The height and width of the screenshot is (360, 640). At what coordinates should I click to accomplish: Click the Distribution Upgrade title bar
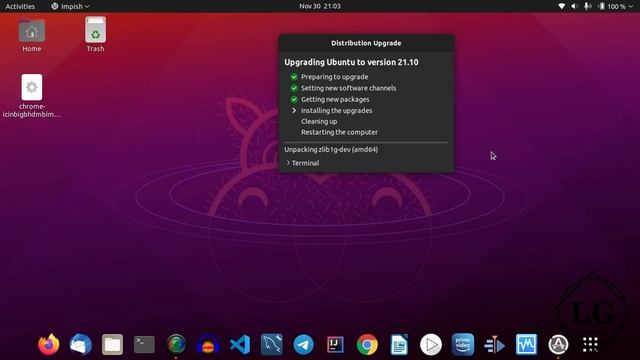pos(366,43)
